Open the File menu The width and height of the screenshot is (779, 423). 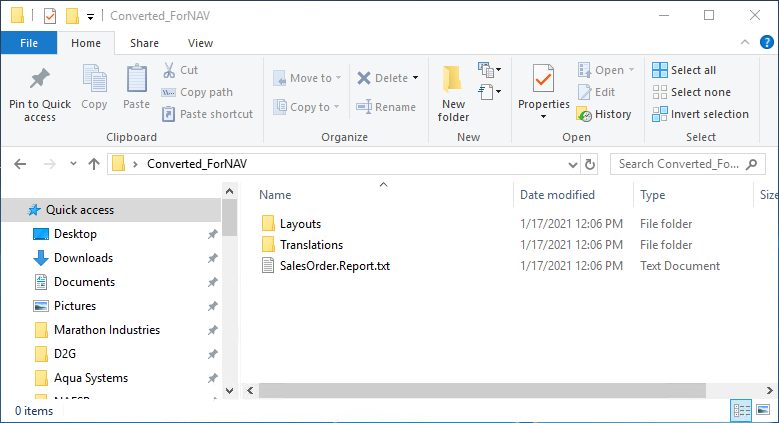pyautogui.click(x=29, y=43)
